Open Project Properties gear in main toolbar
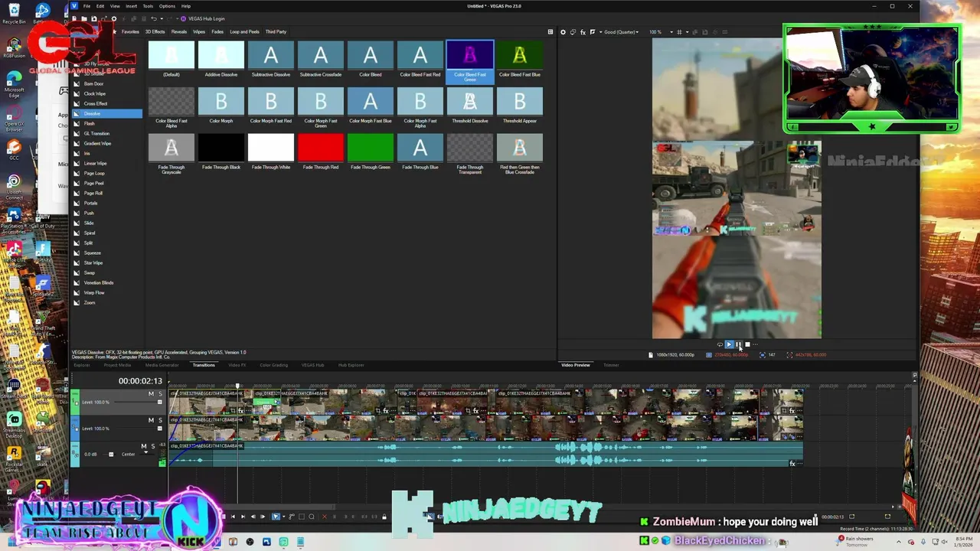 [x=114, y=18]
